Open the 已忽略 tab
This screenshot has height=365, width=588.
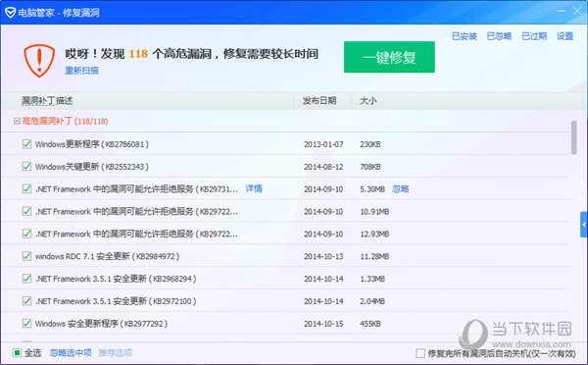(499, 36)
